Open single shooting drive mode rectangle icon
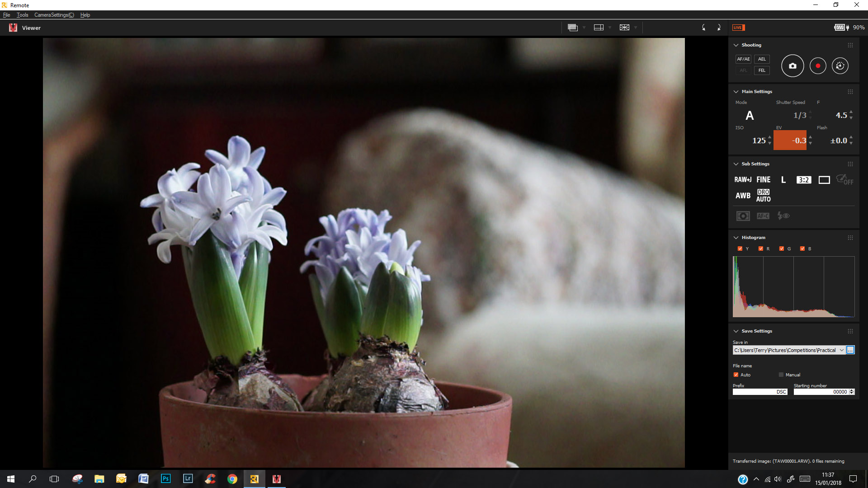Screen dimensions: 868x488 (824, 180)
